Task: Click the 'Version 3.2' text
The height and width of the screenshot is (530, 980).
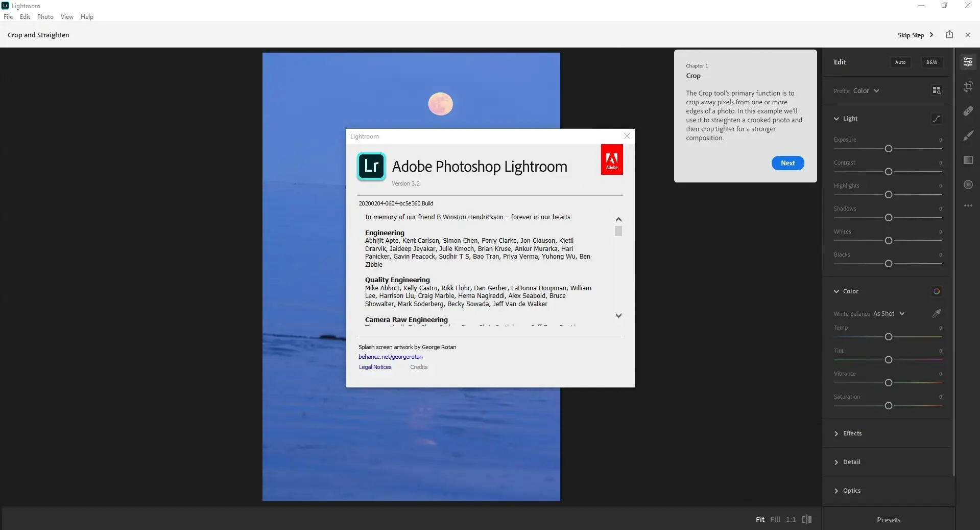Action: click(405, 183)
